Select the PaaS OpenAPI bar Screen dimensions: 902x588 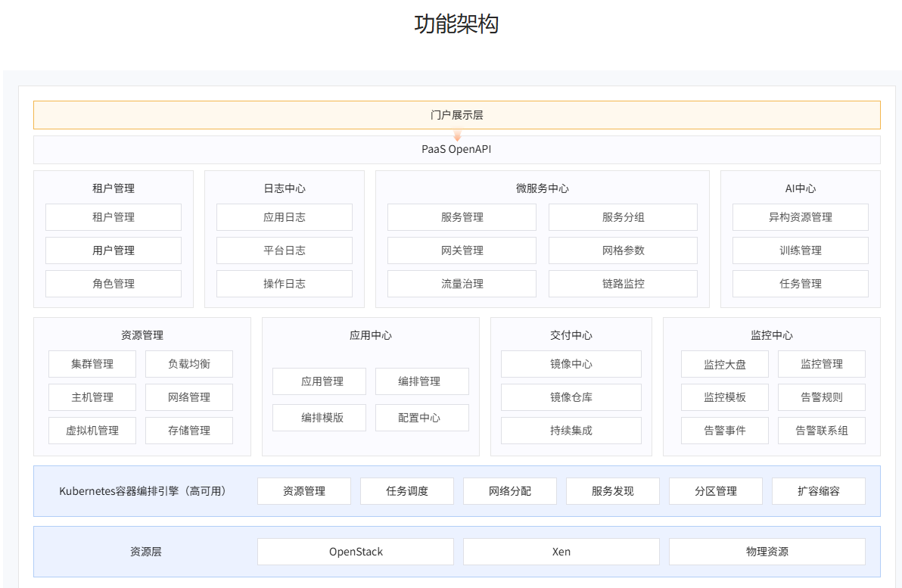click(x=456, y=150)
